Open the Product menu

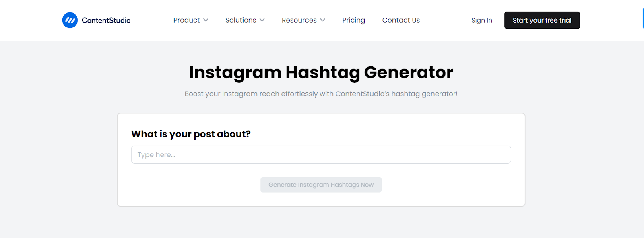click(186, 20)
